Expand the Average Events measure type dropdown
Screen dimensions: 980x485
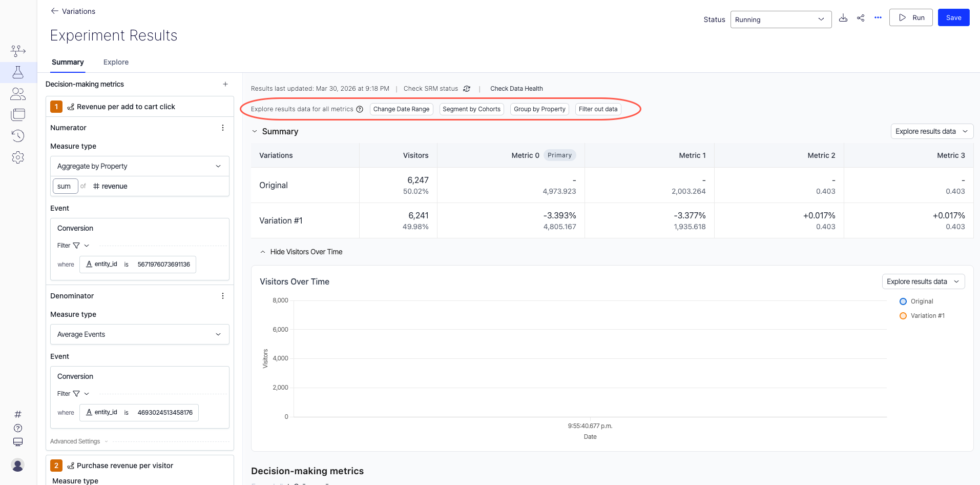(139, 334)
